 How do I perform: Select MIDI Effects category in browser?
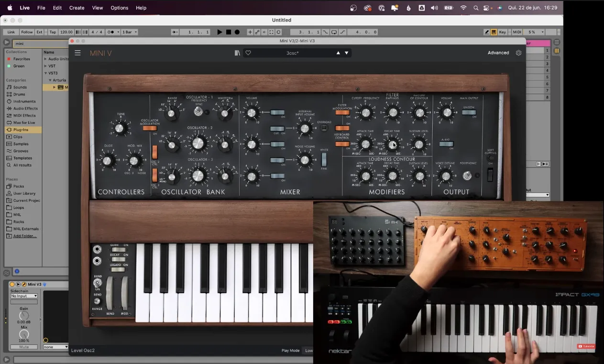point(24,115)
